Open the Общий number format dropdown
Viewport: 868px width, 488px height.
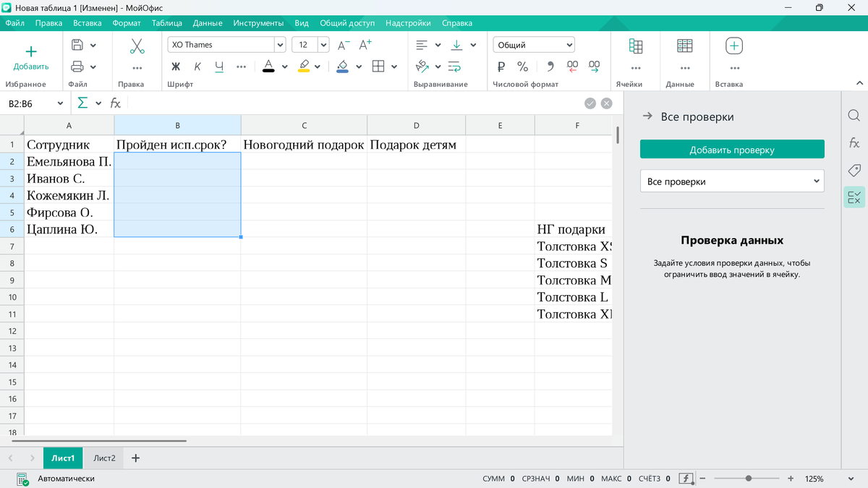[534, 45]
